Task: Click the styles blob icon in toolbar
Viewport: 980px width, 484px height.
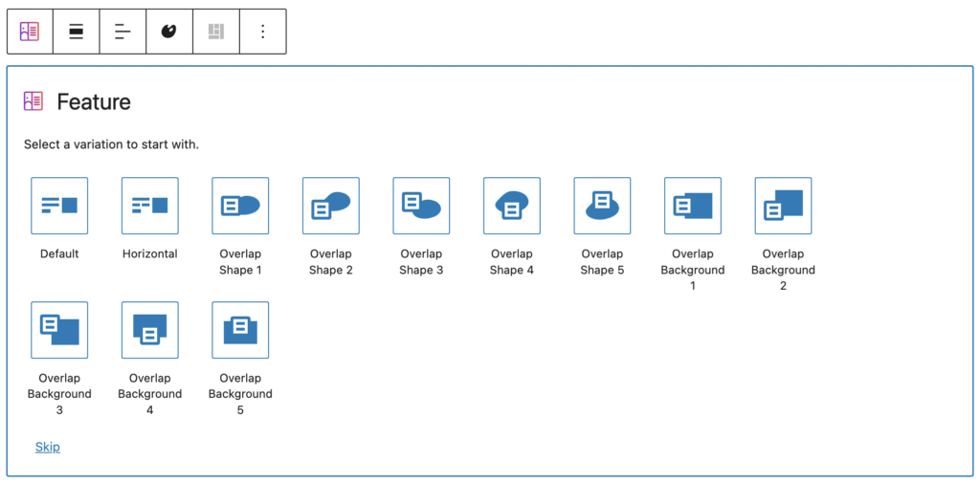Action: pyautogui.click(x=169, y=32)
